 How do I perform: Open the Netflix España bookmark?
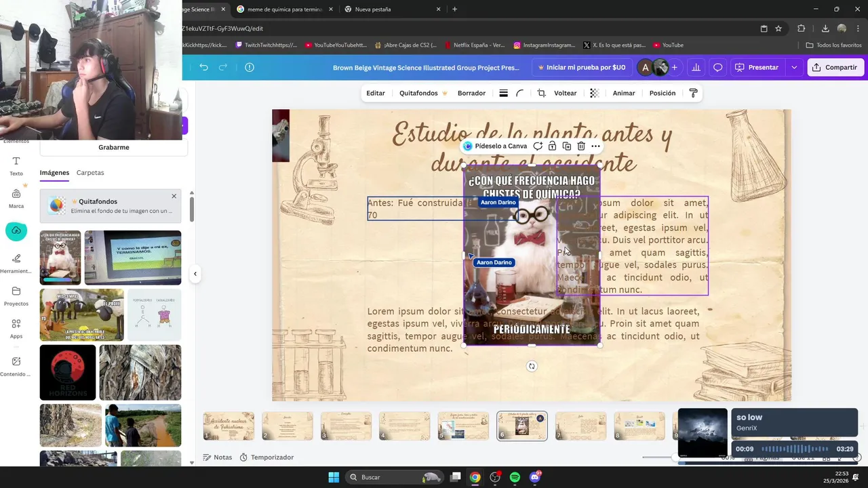[475, 45]
